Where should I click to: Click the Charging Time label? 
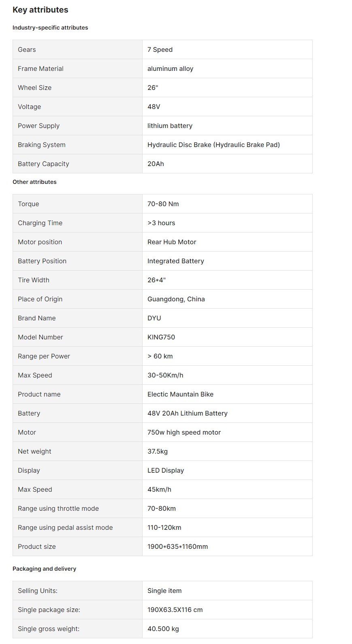[40, 223]
